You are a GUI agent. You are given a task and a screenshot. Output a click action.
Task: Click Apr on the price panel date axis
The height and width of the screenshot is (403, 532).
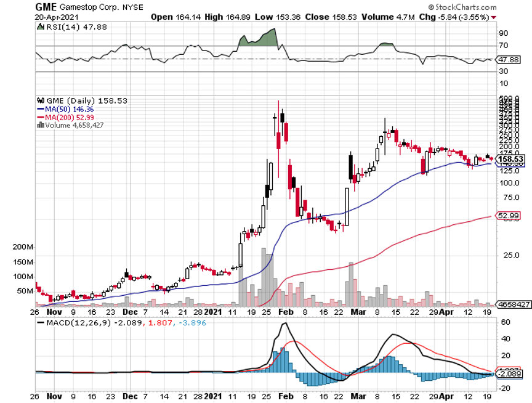[x=446, y=312]
